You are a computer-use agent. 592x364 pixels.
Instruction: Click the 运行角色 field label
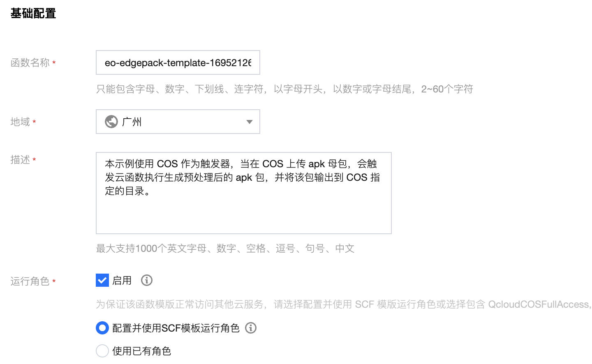tap(30, 281)
